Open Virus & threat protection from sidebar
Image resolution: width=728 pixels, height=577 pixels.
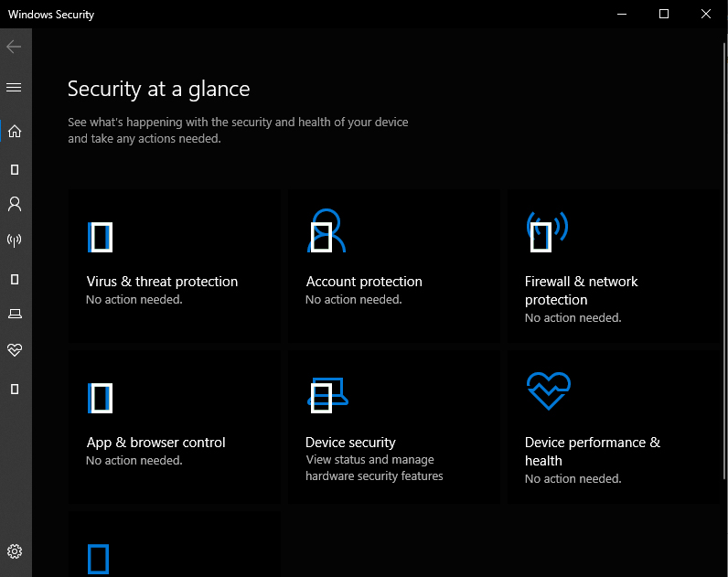pyautogui.click(x=15, y=170)
